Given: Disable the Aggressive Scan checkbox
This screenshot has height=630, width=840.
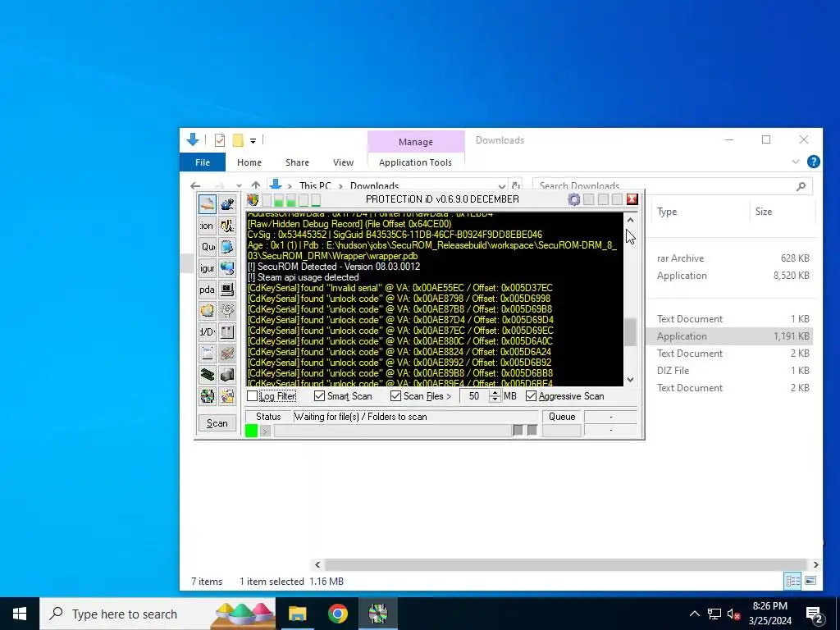Looking at the screenshot, I should (531, 396).
